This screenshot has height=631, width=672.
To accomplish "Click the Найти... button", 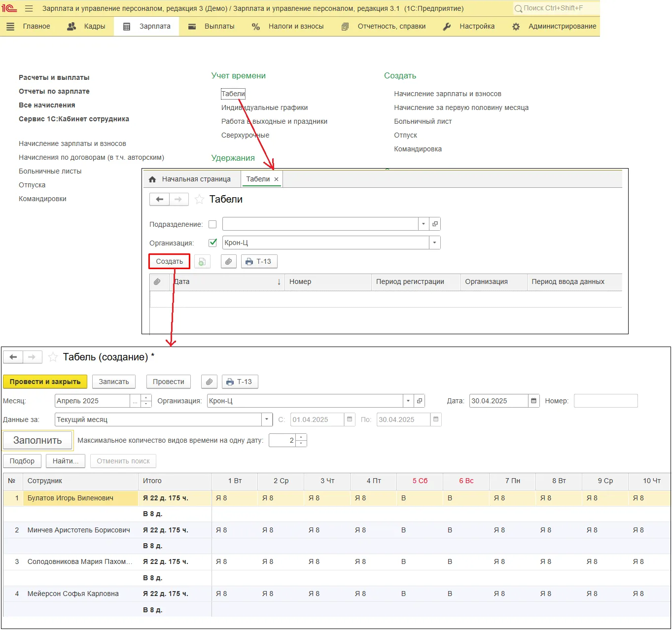I will click(66, 461).
